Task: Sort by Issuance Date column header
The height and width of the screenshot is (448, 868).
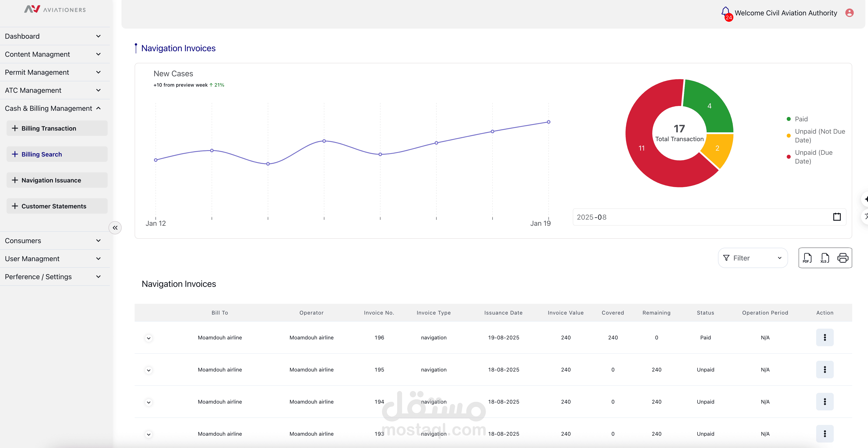Action: coord(503,313)
